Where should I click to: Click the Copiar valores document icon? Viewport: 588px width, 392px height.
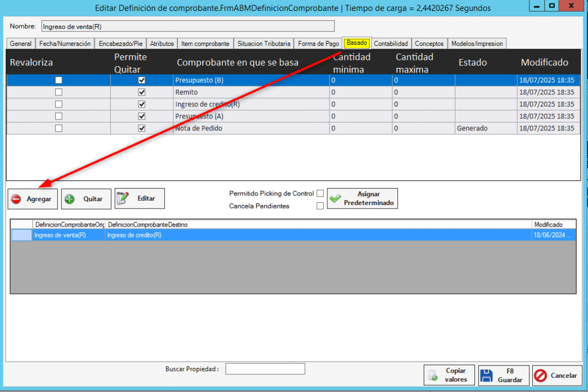point(432,376)
